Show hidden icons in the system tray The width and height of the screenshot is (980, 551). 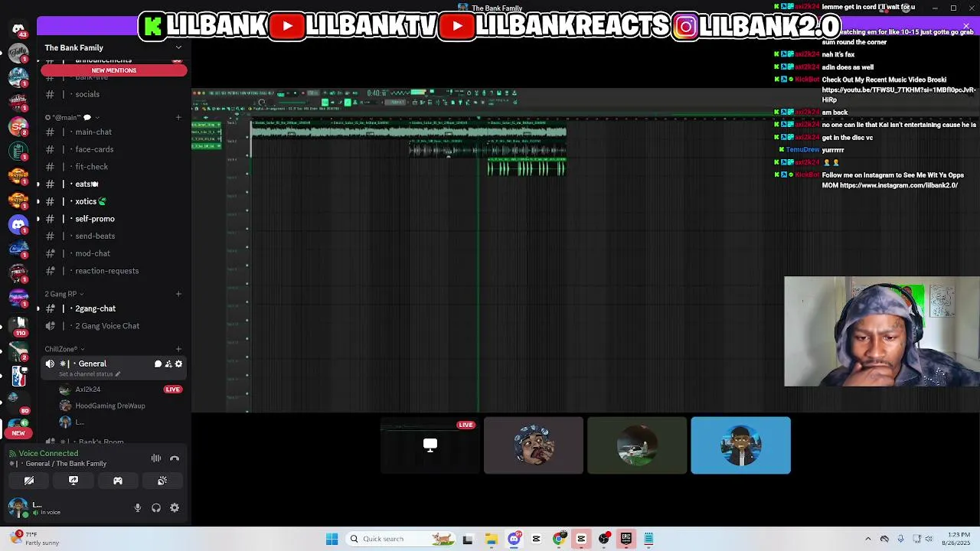coord(867,539)
